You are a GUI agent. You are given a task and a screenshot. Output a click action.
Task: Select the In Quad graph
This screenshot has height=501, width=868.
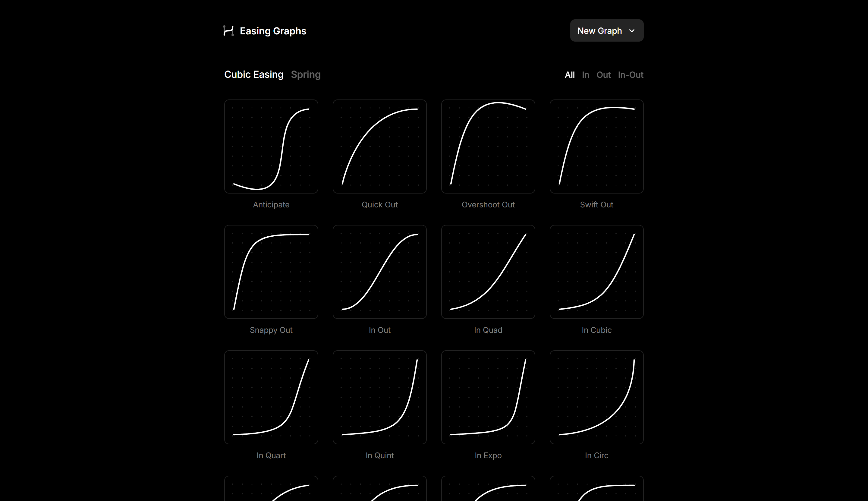(488, 272)
